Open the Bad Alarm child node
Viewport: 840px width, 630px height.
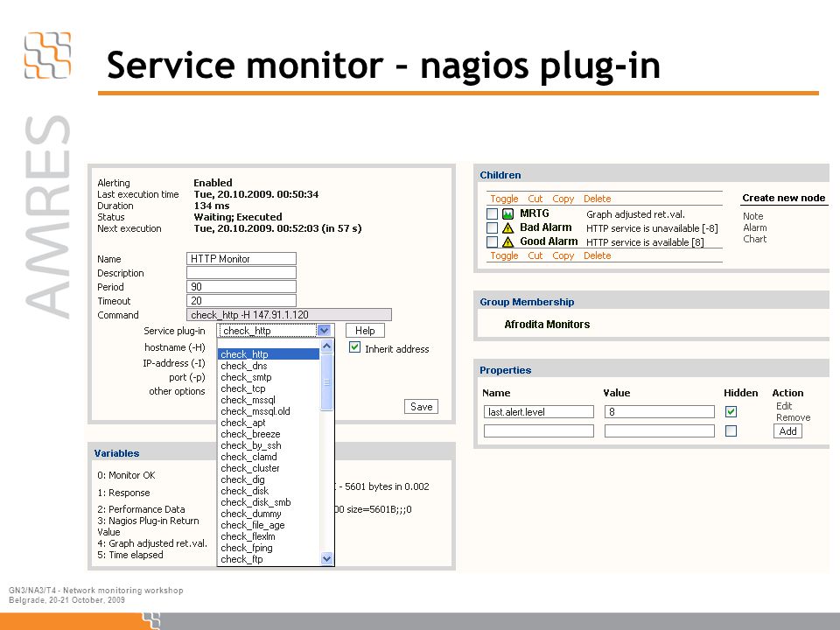546,227
